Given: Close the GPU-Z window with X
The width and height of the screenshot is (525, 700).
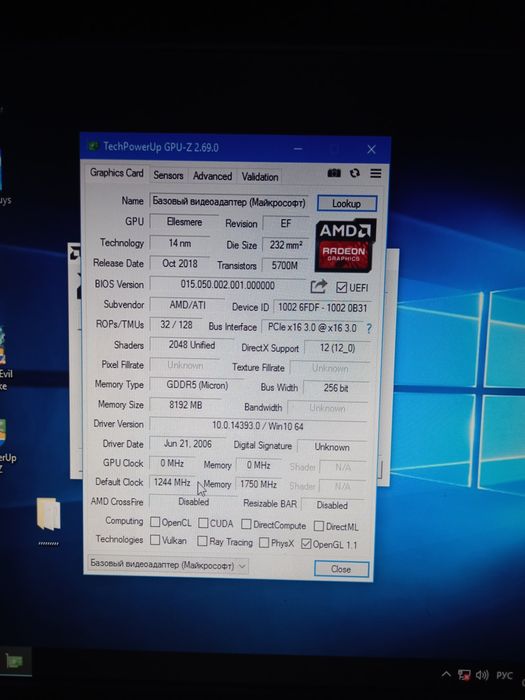Looking at the screenshot, I should [x=371, y=150].
